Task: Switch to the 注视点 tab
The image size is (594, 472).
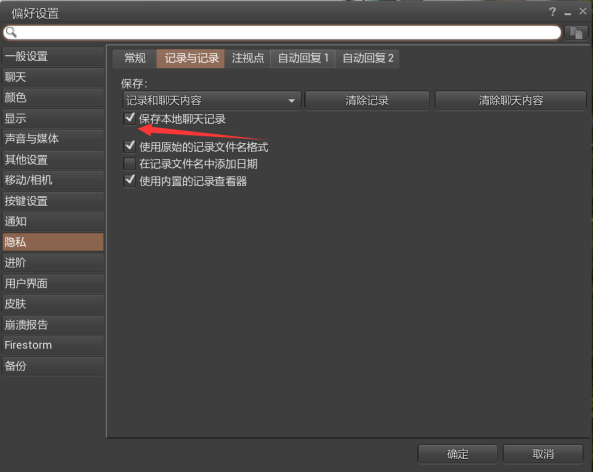Action: click(x=248, y=58)
